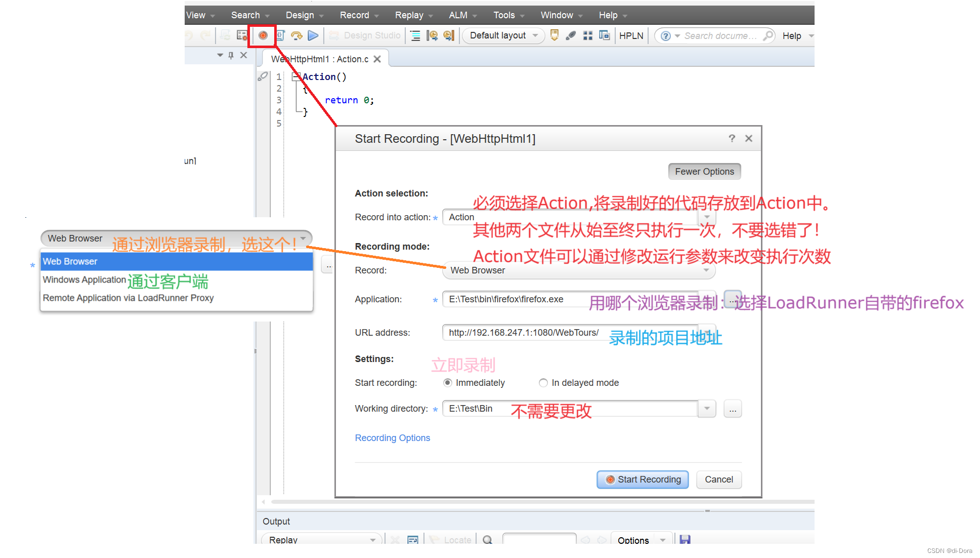980x558 pixels.
Task: Click the pin icon on the left panel
Action: pyautogui.click(x=231, y=55)
